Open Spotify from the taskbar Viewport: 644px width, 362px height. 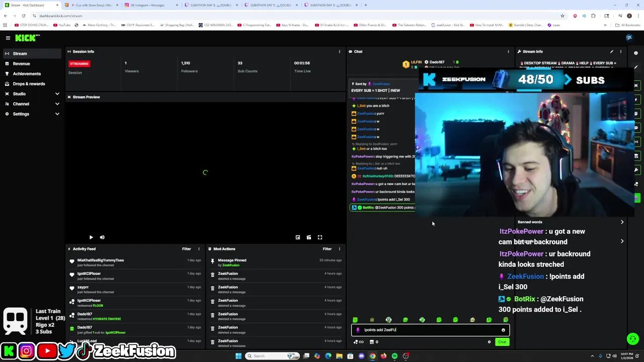[x=394, y=356]
